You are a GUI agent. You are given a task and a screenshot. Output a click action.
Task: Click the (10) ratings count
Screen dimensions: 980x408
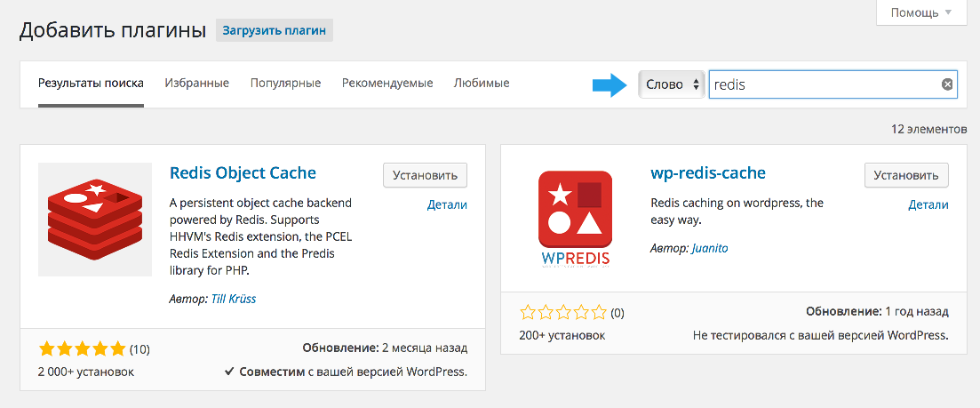pos(139,349)
